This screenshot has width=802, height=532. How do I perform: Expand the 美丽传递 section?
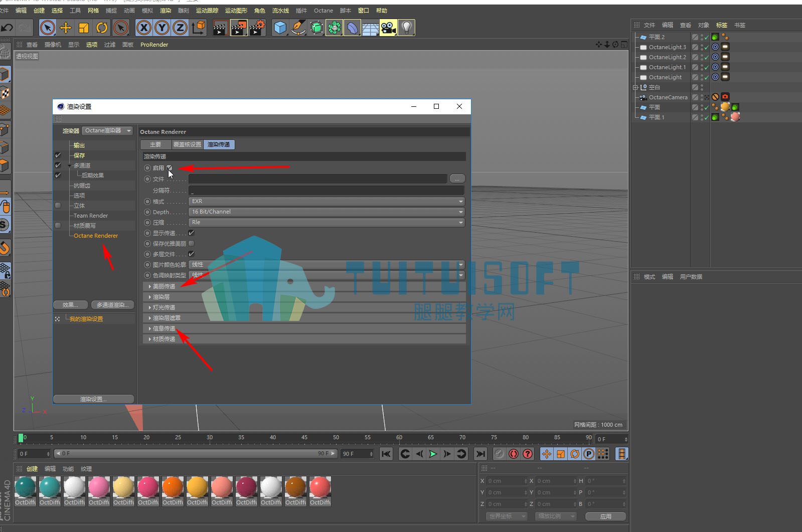pos(304,286)
